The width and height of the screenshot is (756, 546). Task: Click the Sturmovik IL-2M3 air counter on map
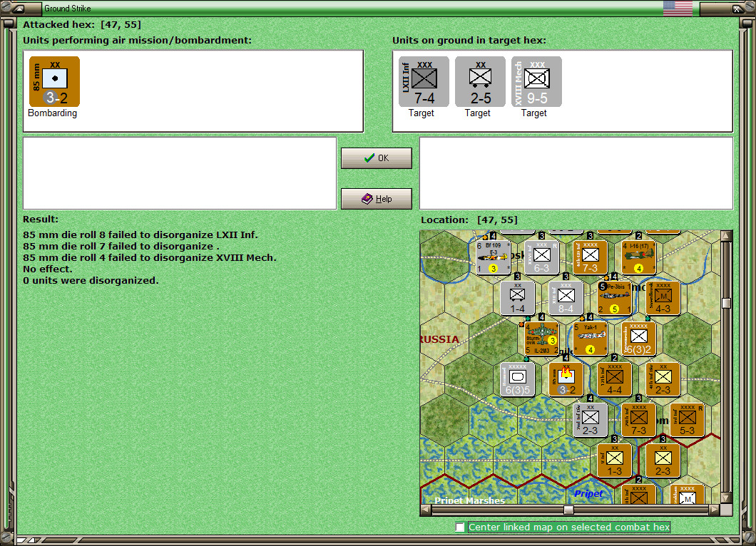coord(541,339)
